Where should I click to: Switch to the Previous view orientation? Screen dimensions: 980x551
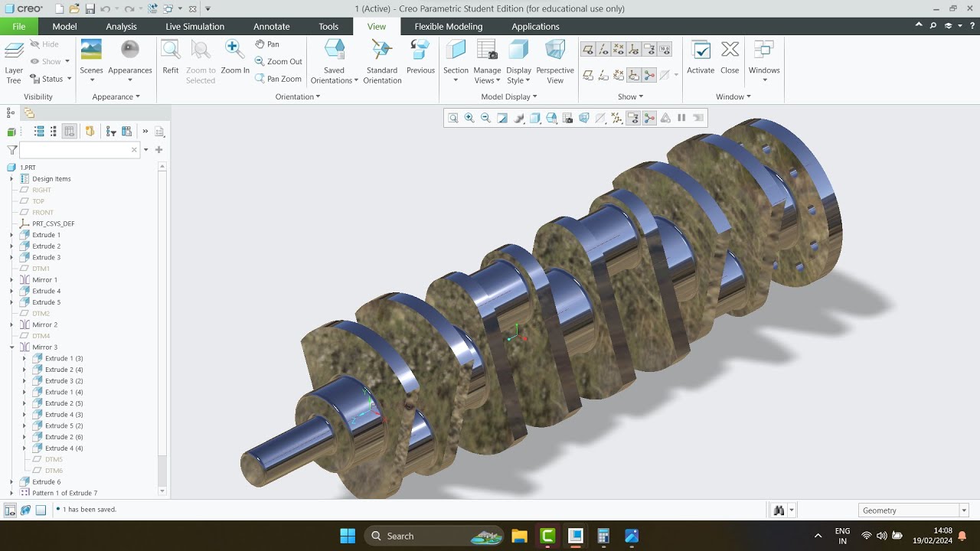tap(420, 57)
